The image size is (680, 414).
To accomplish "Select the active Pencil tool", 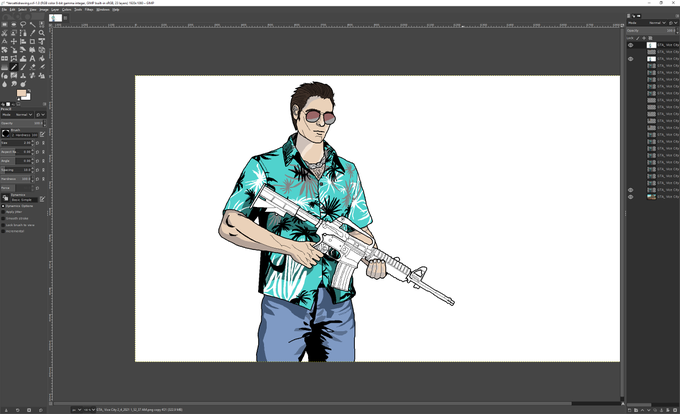I will pyautogui.click(x=13, y=67).
